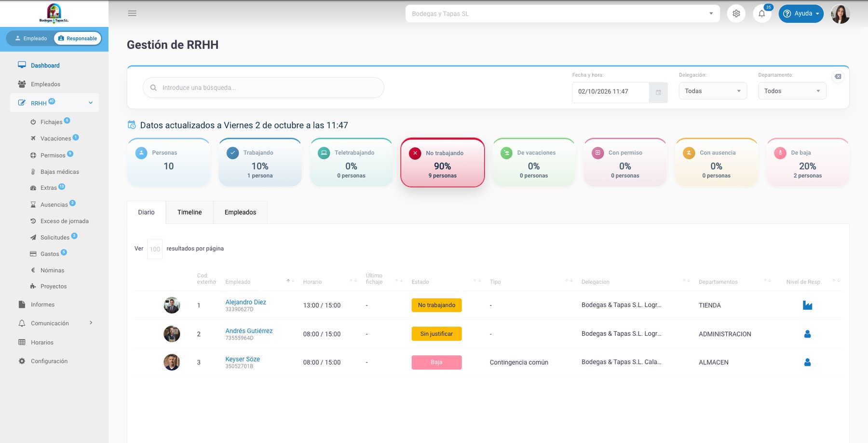Open the user profile avatar
This screenshot has width=868, height=443.
(x=840, y=14)
